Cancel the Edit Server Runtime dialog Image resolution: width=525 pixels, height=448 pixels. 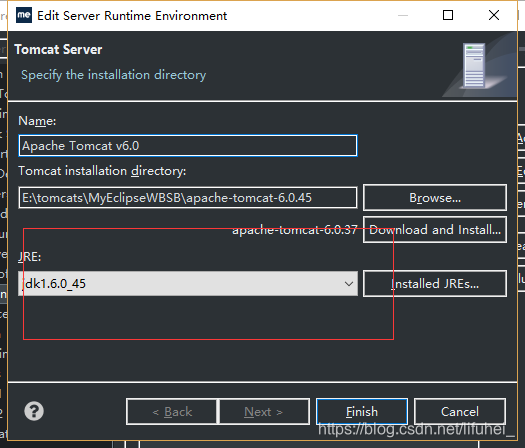coord(460,412)
